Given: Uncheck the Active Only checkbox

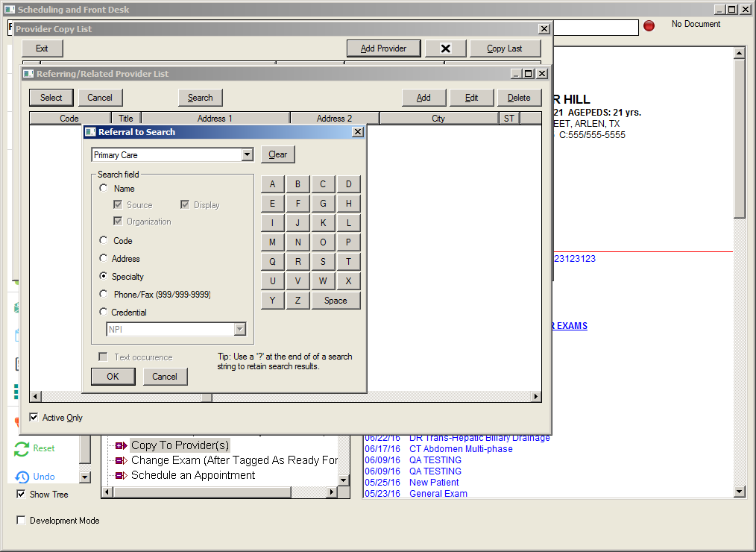Looking at the screenshot, I should [34, 418].
